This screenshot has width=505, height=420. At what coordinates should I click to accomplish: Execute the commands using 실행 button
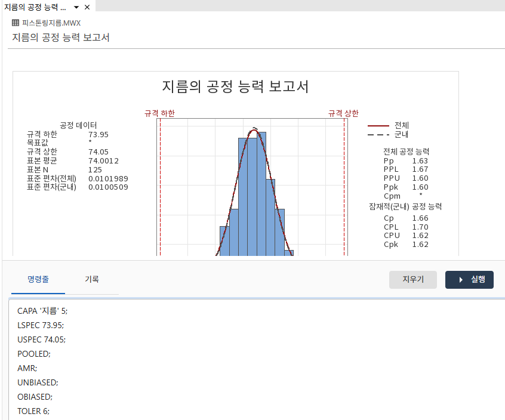(469, 279)
